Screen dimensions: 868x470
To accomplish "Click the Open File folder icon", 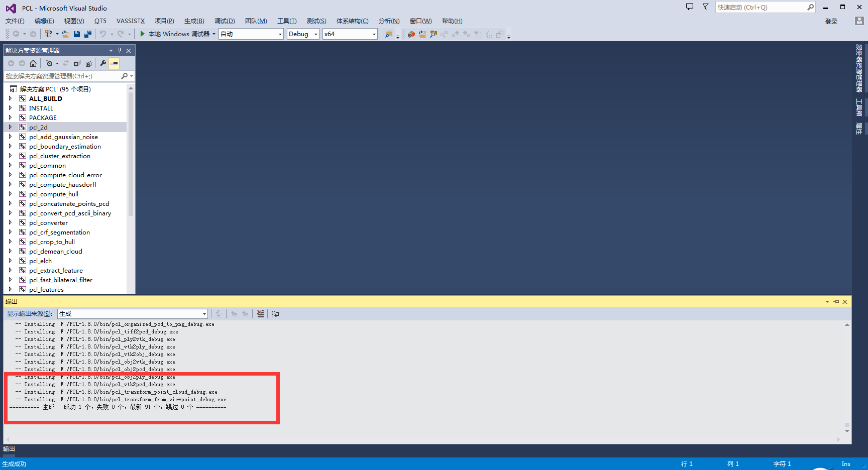I will (x=66, y=34).
